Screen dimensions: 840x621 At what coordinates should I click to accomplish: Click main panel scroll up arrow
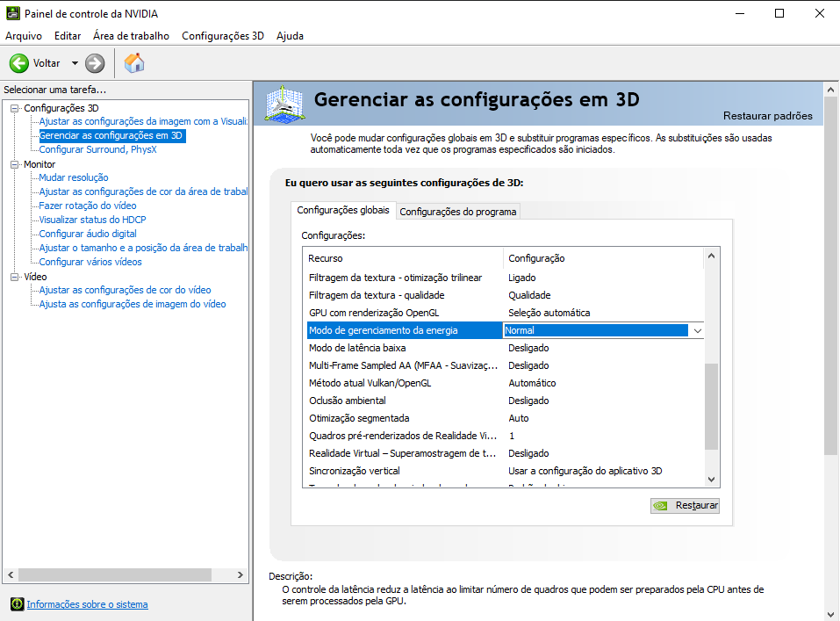point(830,90)
